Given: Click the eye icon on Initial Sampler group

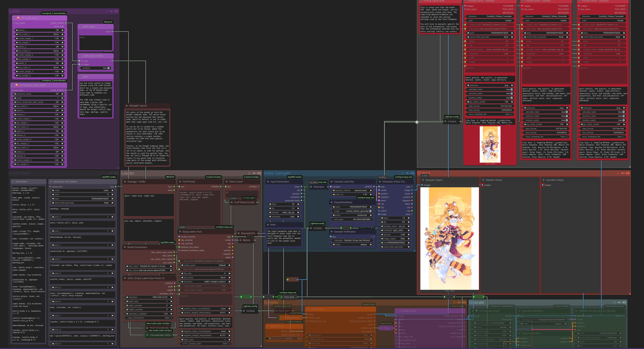Looking at the screenshot, I should click(412, 173).
